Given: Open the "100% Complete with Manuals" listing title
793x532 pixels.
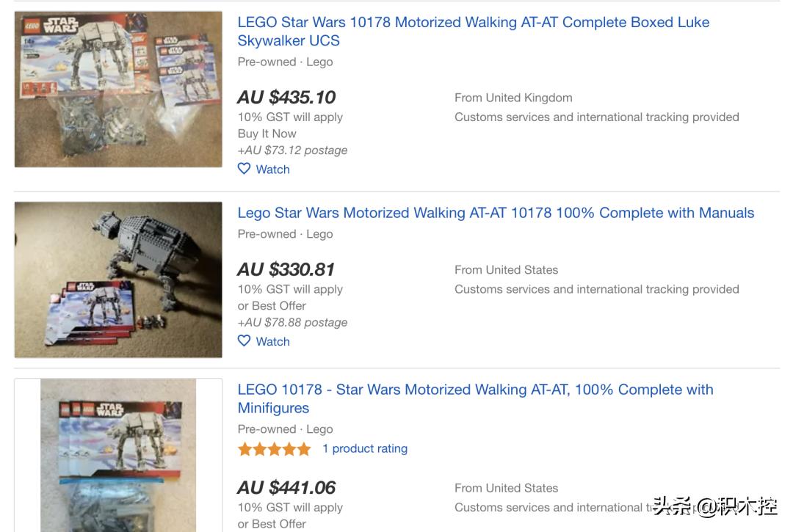Looking at the screenshot, I should (x=496, y=213).
